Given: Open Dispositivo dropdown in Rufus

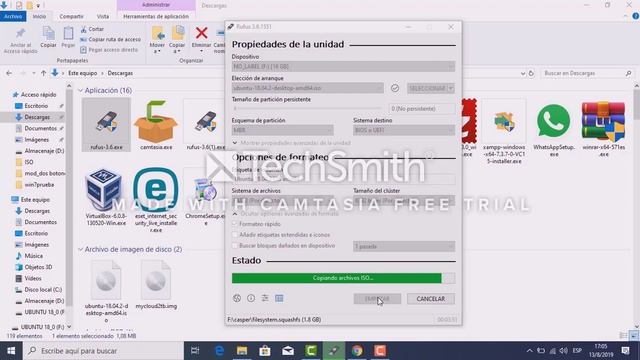Looking at the screenshot, I should coord(343,66).
